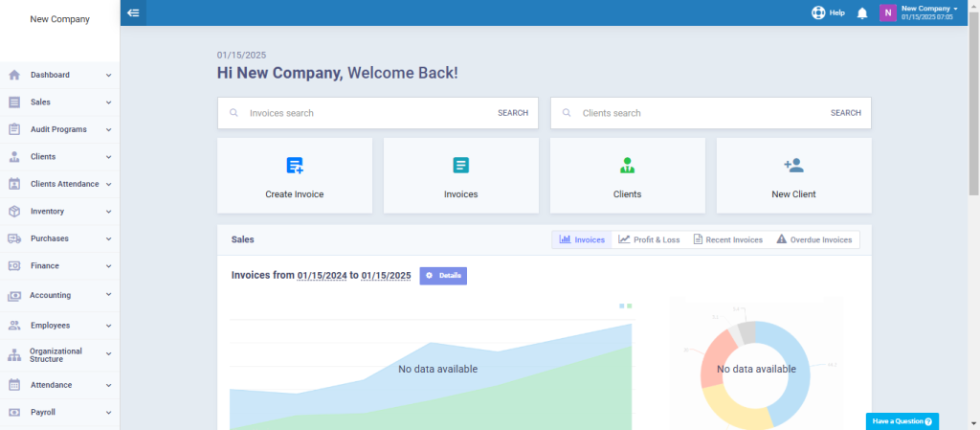Click the green Clients tile icon
980x430 pixels.
click(628, 166)
